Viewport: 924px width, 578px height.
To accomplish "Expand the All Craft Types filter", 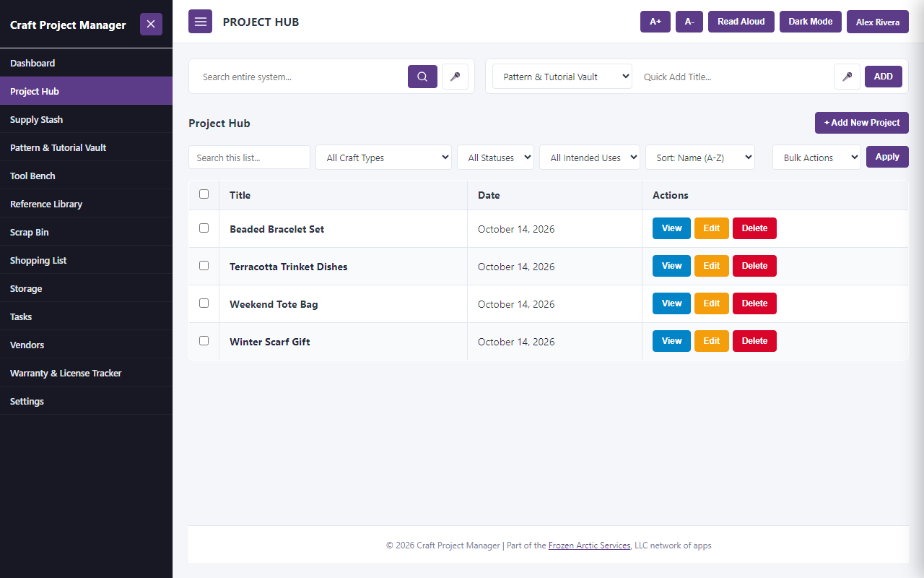I will tap(383, 158).
